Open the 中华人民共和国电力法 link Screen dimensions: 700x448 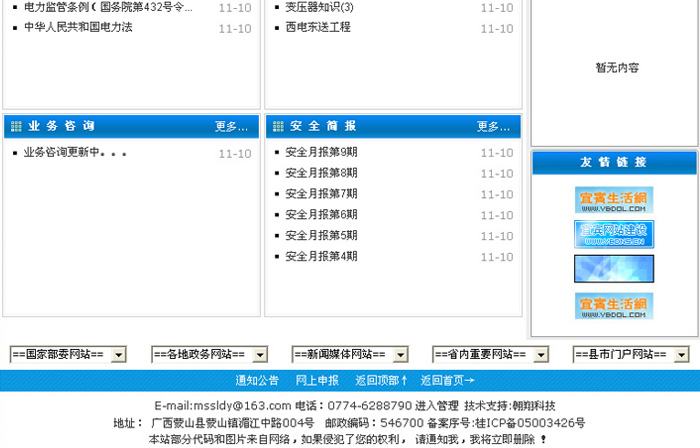click(78, 28)
